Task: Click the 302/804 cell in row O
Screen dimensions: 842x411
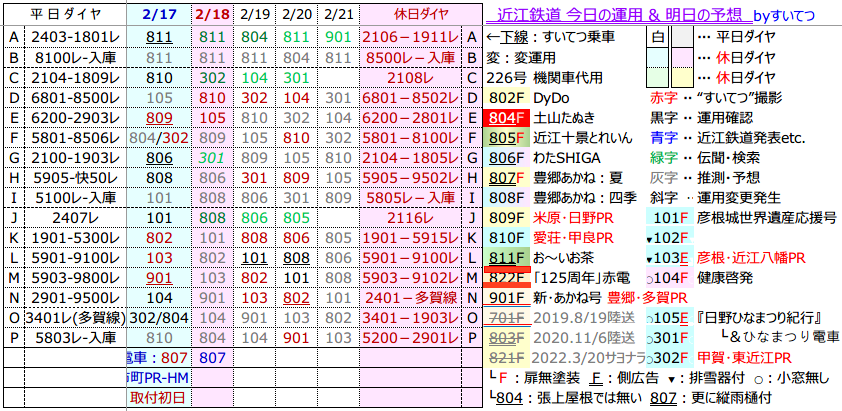Action: [x=160, y=319]
